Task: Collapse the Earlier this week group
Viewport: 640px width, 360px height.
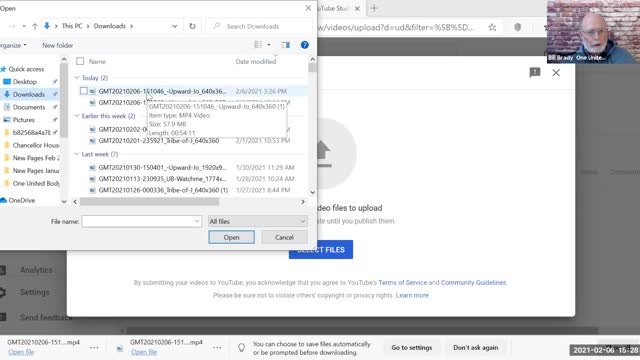Action: click(x=77, y=116)
